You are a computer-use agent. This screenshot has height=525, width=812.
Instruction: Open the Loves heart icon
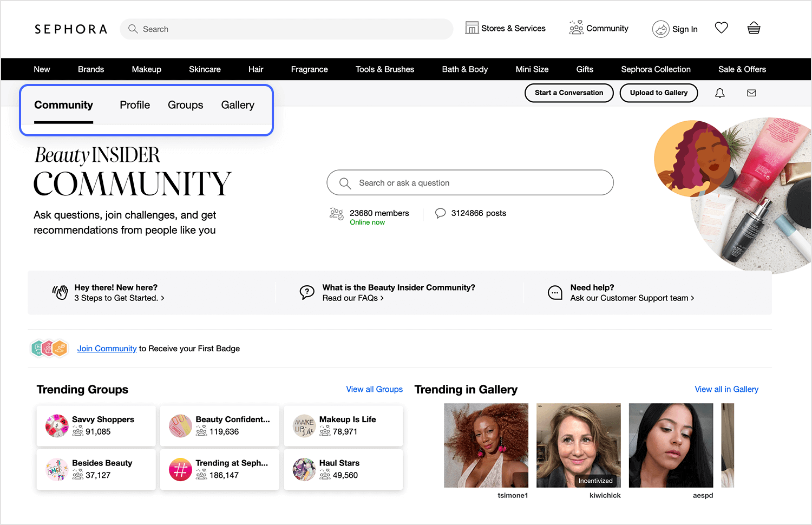721,28
